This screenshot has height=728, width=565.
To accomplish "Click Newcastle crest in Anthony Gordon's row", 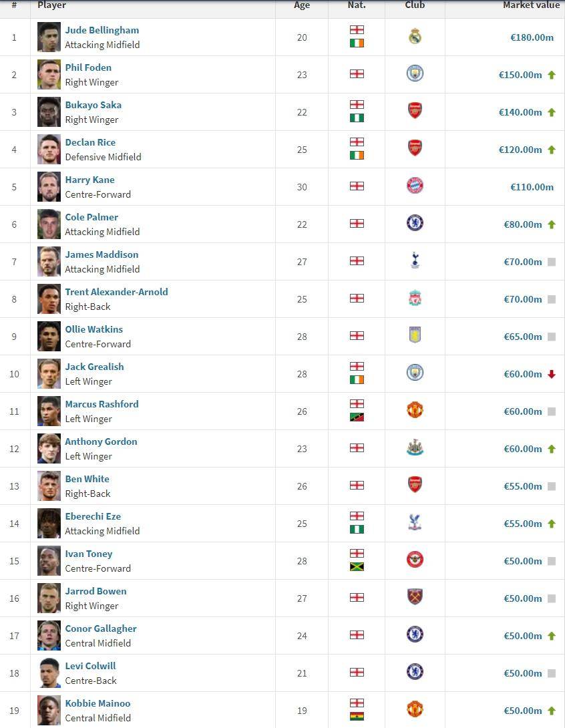I will click(x=415, y=448).
